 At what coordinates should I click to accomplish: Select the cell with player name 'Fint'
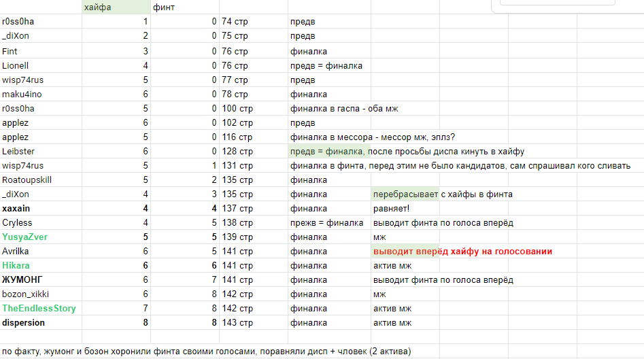click(41, 51)
